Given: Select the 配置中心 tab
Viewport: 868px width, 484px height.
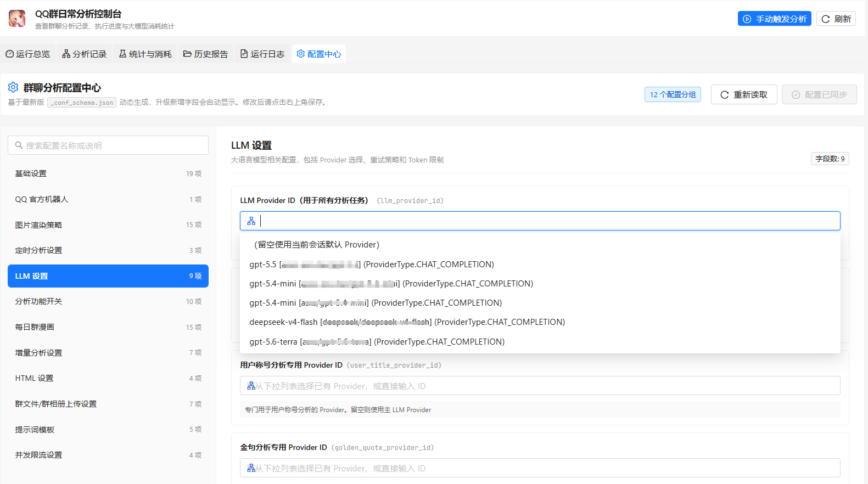Looking at the screenshot, I should coord(319,54).
